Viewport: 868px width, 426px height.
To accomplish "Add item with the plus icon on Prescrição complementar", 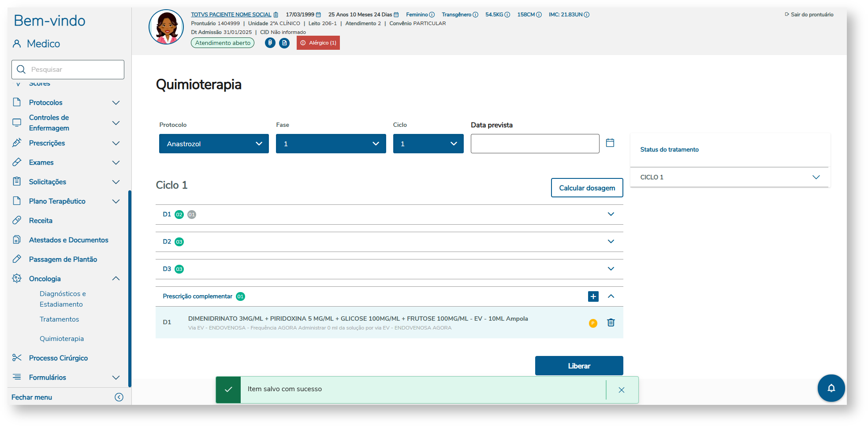I will pos(593,296).
